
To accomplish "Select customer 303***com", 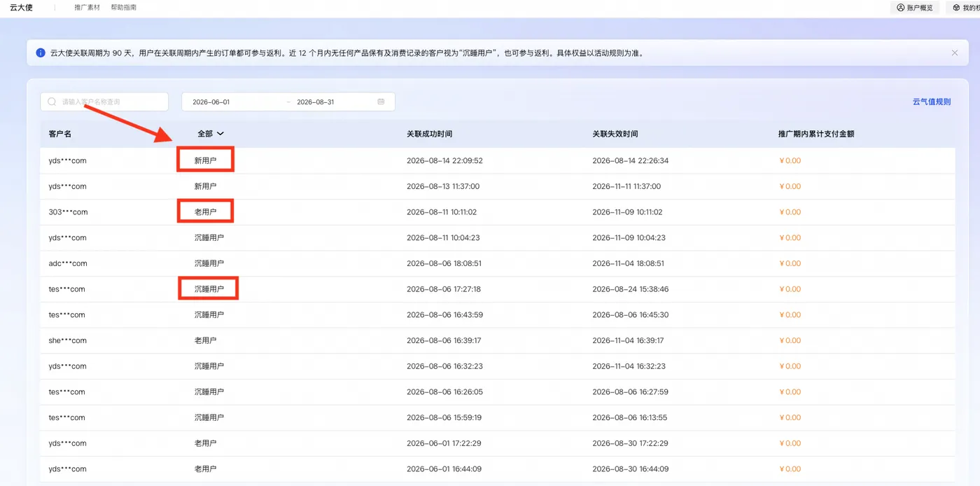I will tap(68, 212).
